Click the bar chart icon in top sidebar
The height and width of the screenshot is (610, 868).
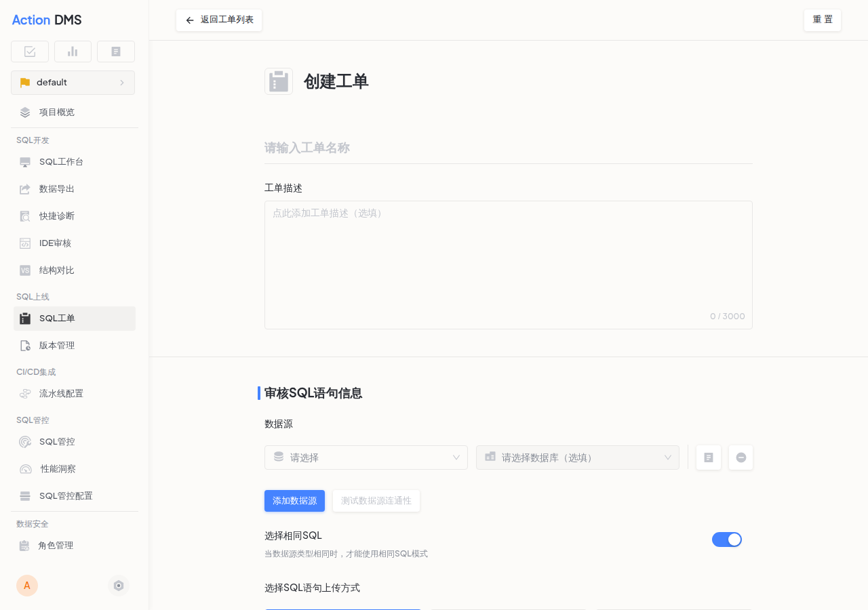pyautogui.click(x=73, y=51)
